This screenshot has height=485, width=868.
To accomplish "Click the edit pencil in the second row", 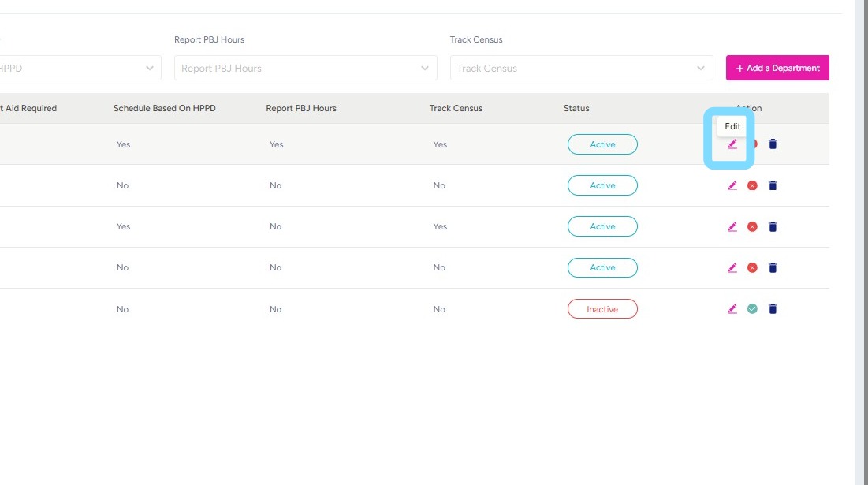I will point(732,185).
